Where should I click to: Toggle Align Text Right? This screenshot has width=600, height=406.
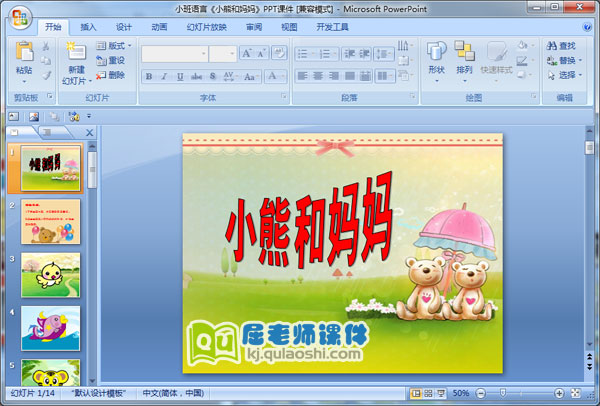click(x=334, y=76)
